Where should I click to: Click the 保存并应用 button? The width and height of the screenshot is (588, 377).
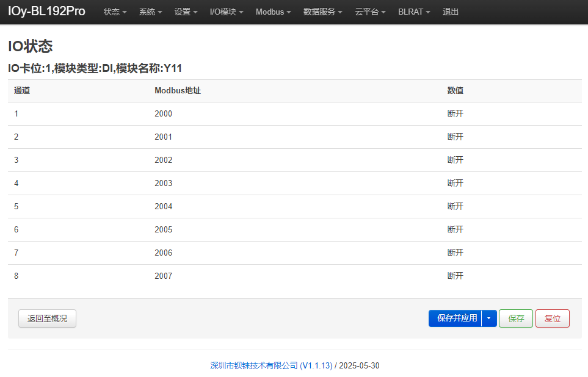(456, 318)
